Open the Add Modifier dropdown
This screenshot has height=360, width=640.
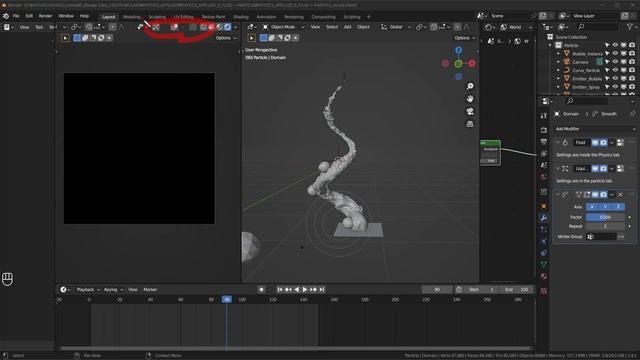point(595,129)
